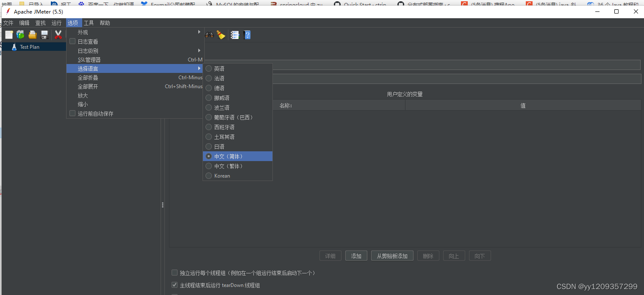Click the 从剪贴板添加 button

pyautogui.click(x=392, y=256)
